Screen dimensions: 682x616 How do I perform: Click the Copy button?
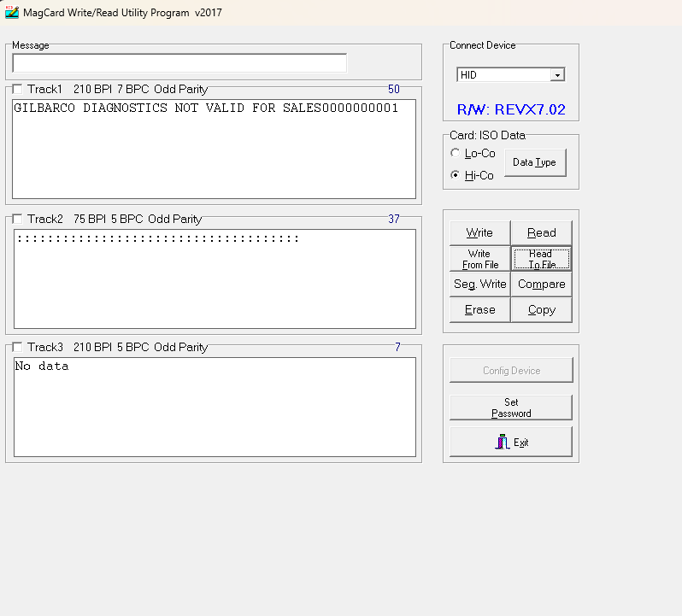(x=542, y=310)
